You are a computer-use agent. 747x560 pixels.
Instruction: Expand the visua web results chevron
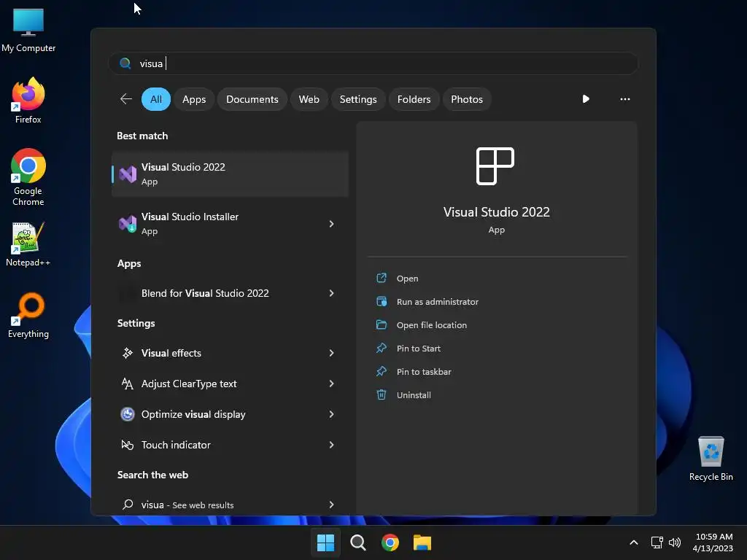click(332, 505)
